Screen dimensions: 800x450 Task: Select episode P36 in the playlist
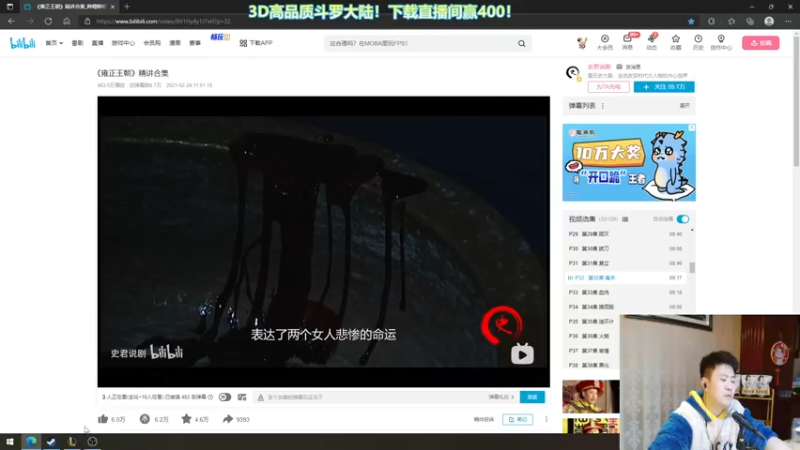tap(592, 336)
